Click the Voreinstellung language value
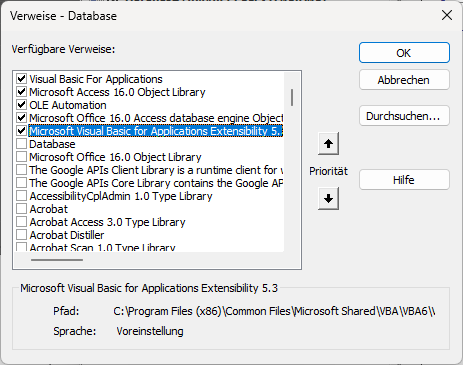Screen dimensions: 463x365 point(150,331)
